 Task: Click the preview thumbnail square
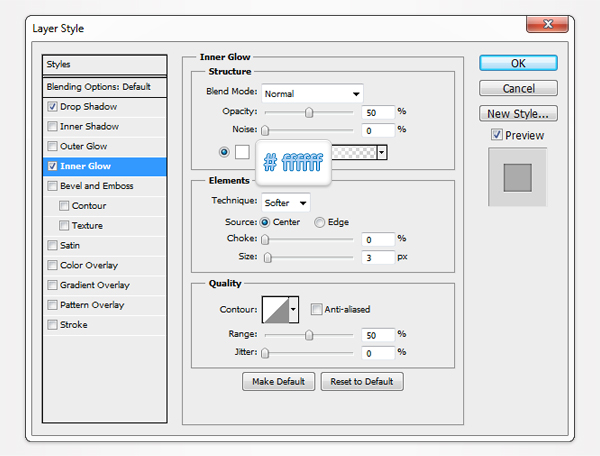[x=517, y=177]
